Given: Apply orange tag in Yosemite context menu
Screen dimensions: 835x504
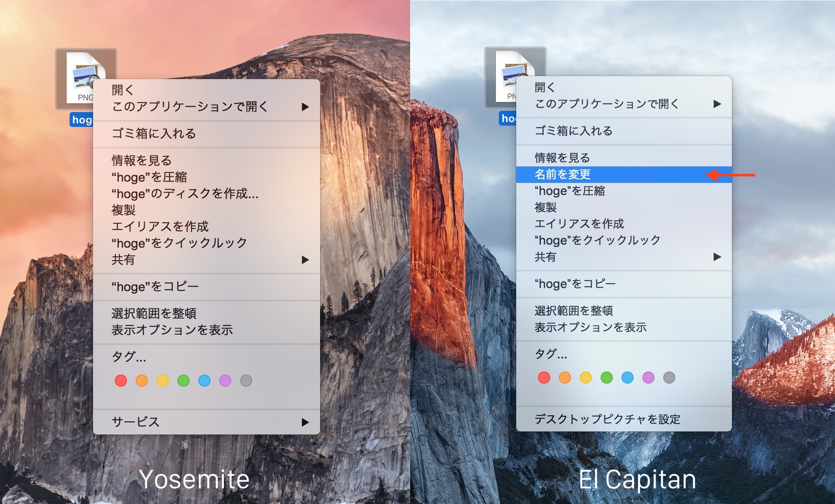Looking at the screenshot, I should [142, 381].
